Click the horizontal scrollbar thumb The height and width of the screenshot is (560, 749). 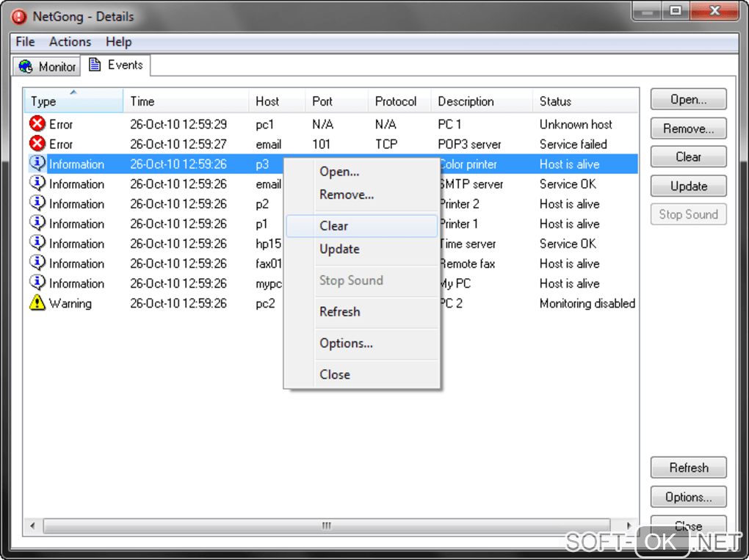327,526
